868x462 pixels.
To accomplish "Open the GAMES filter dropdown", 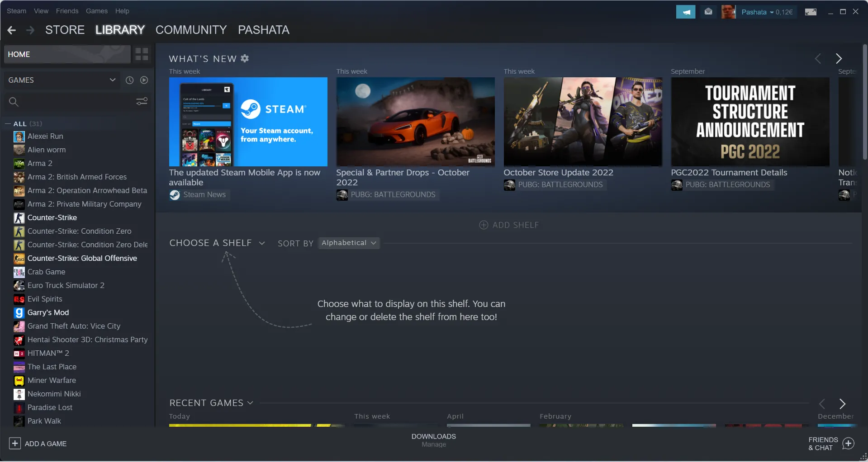I will [62, 80].
